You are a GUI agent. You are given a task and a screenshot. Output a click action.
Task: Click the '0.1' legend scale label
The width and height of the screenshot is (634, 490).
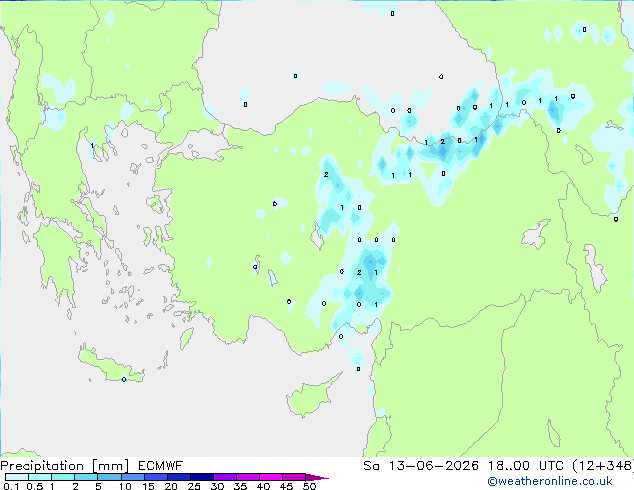point(11,486)
